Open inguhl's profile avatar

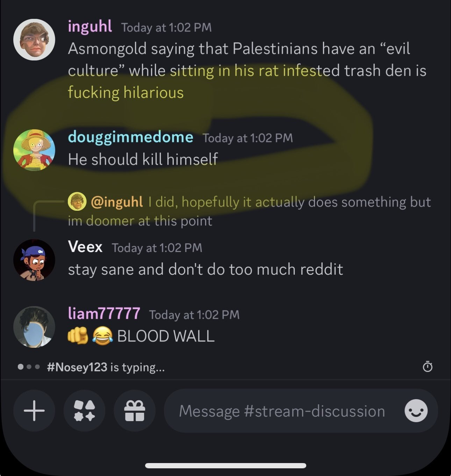pos(34,39)
